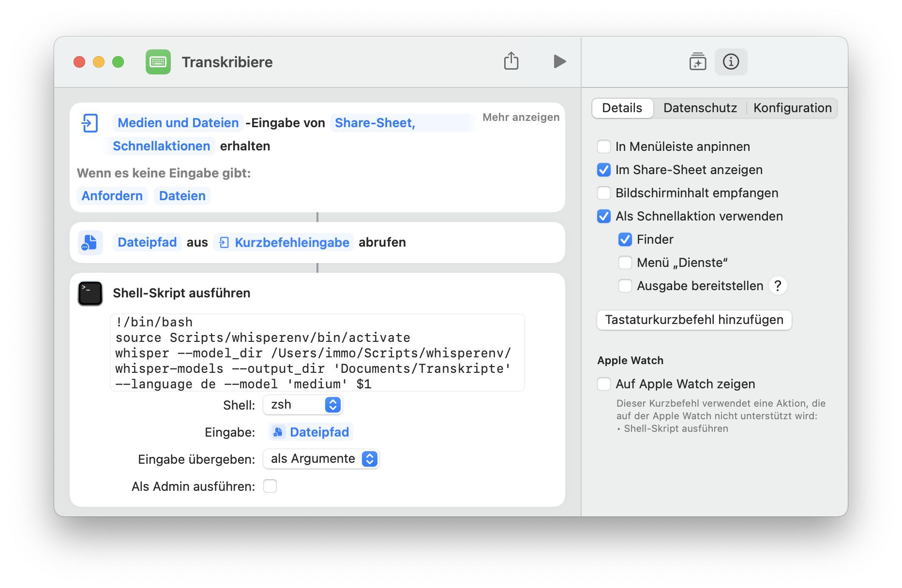902x588 pixels.
Task: Enable Als Admin ausführen checkbox
Action: coord(270,486)
